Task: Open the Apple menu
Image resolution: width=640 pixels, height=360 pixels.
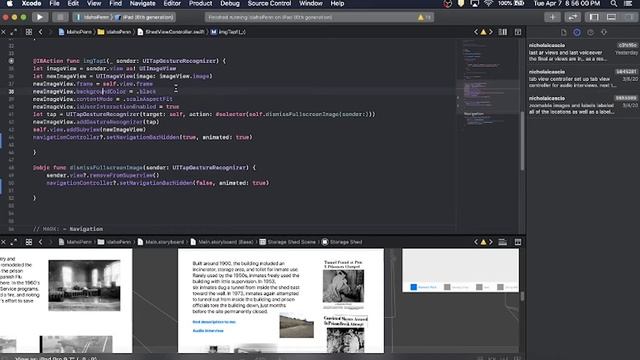Action: tap(9, 3)
